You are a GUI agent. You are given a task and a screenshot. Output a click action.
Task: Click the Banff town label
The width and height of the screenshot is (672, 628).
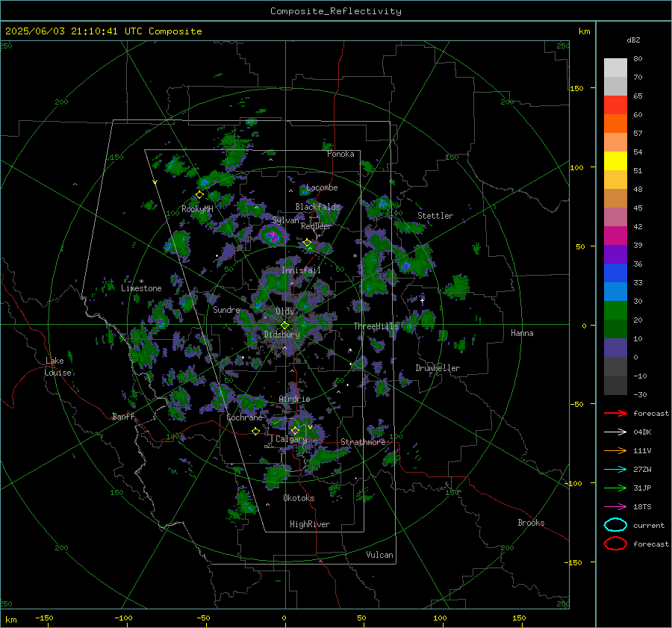(123, 416)
